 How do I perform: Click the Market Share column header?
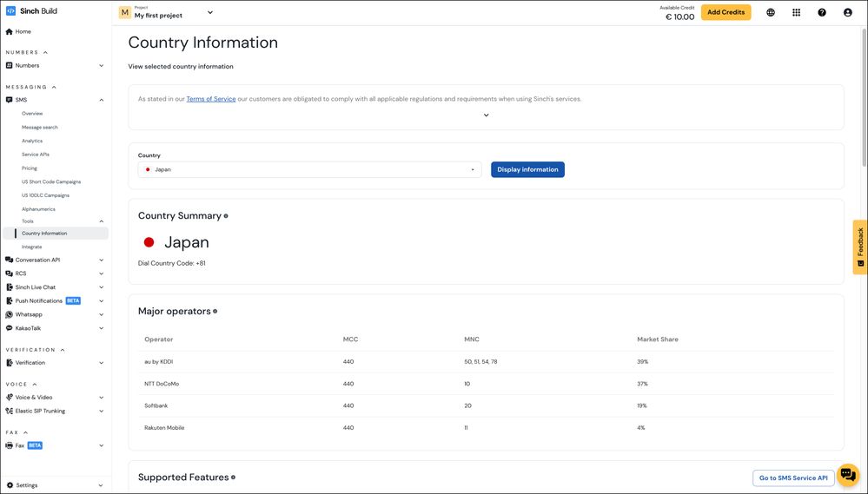[x=658, y=339]
